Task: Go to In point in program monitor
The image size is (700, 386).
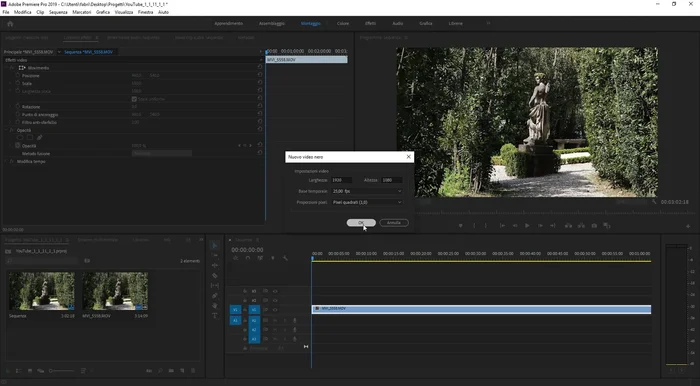Action: click(x=502, y=226)
